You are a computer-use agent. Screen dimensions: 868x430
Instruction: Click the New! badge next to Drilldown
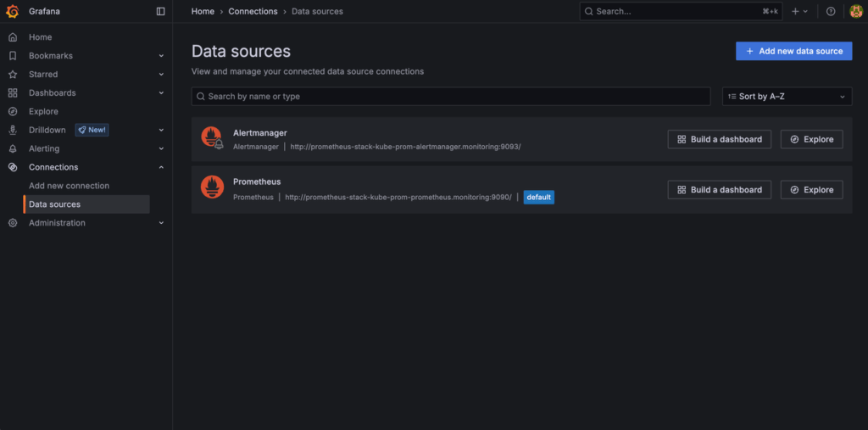pyautogui.click(x=92, y=131)
